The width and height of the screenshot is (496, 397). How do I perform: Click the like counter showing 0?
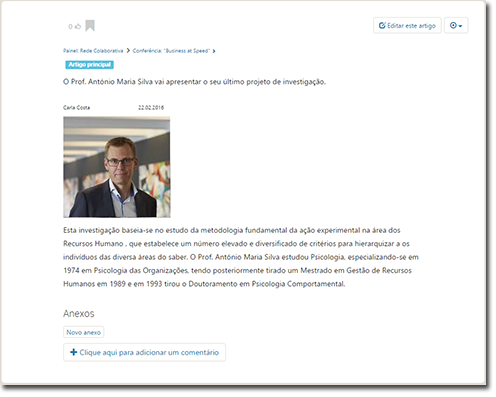(70, 26)
